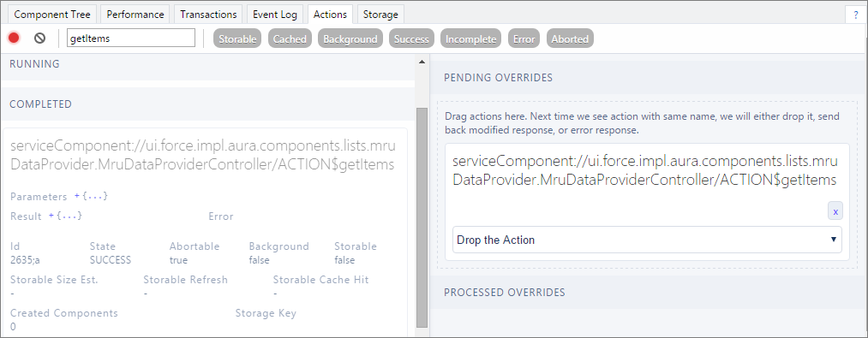Switch to the Event Log tab
The image size is (868, 338).
coord(275,15)
